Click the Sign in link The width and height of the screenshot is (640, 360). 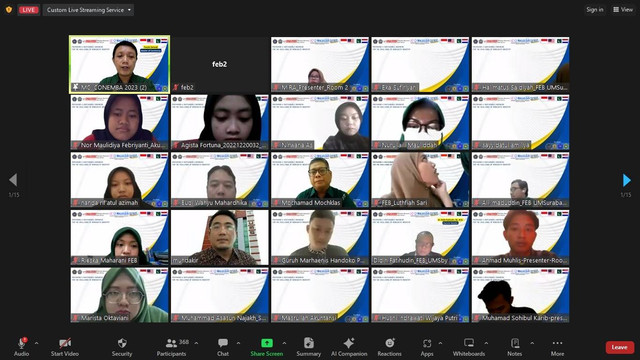(x=595, y=9)
